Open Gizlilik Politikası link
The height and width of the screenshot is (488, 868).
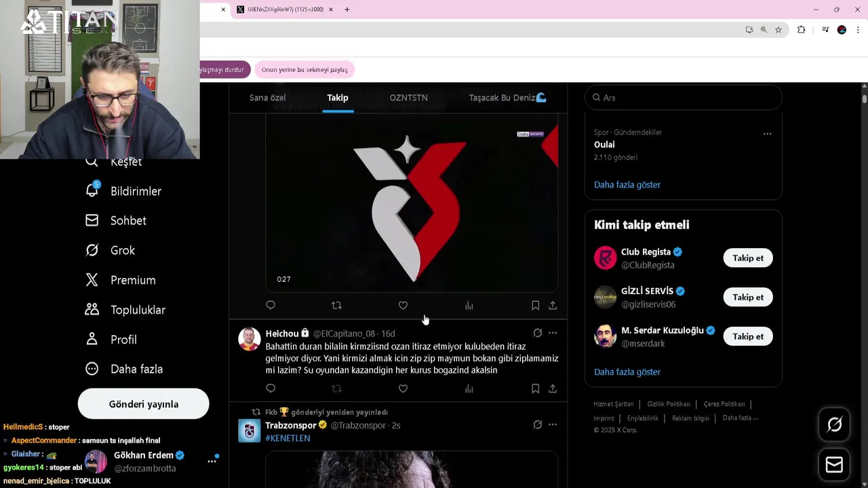click(669, 404)
